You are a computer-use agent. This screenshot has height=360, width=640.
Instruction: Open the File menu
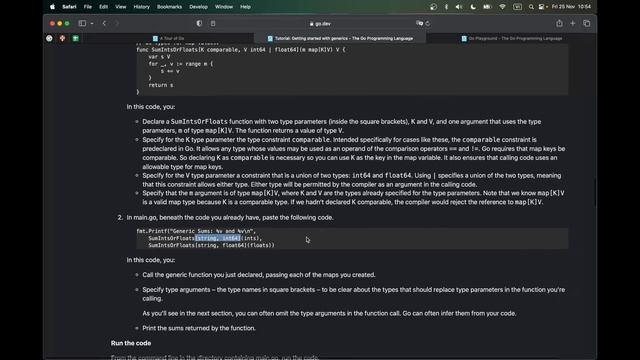coord(88,7)
